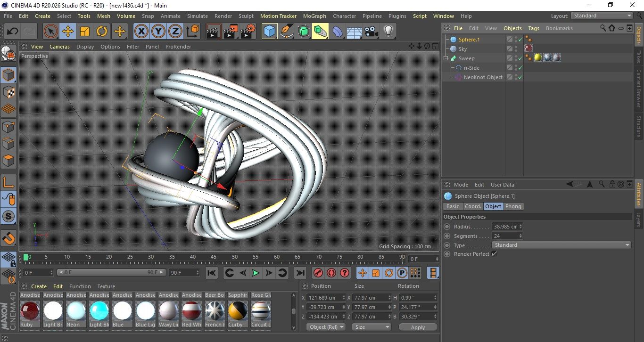Select the Move tool in top toolbar
The height and width of the screenshot is (342, 644).
coord(68,32)
